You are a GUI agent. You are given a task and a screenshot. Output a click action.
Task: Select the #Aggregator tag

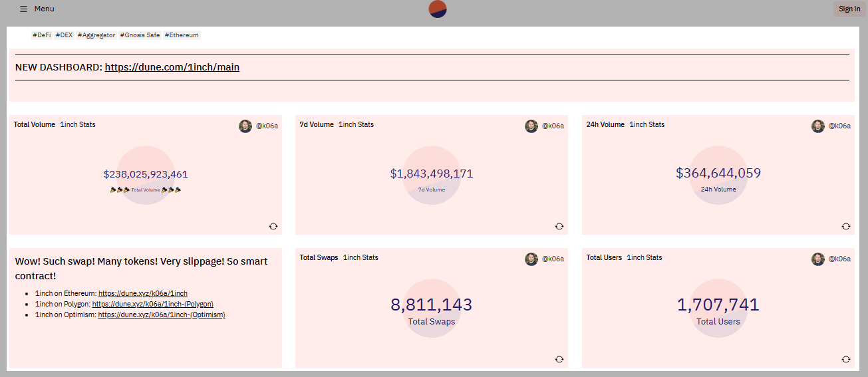pos(96,35)
